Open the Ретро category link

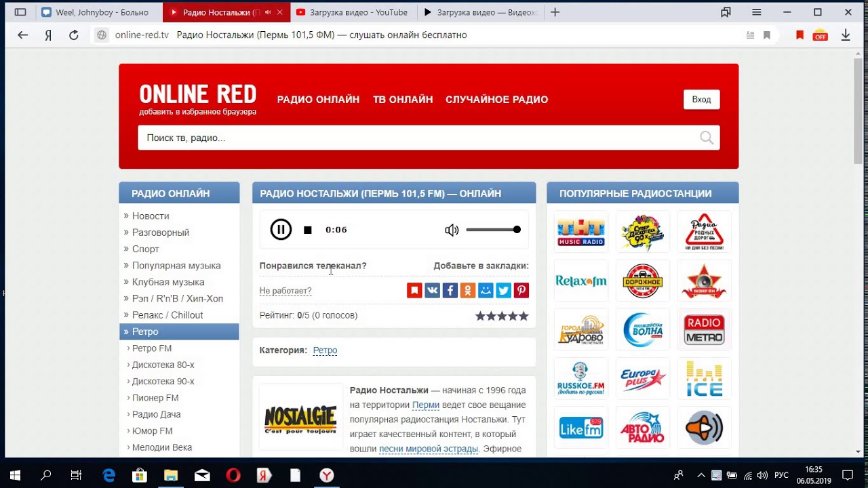click(x=325, y=350)
